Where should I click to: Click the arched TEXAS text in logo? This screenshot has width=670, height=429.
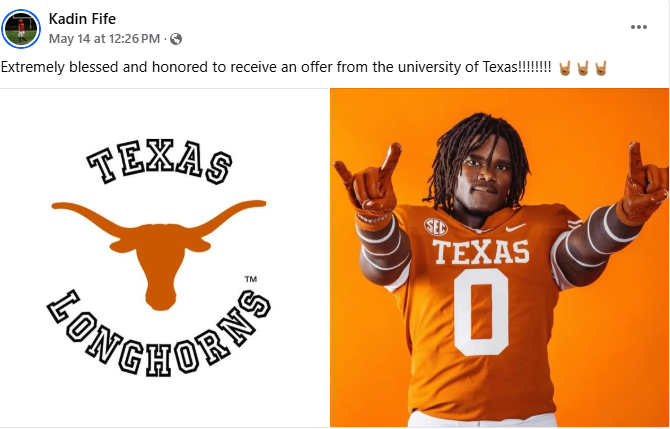(x=159, y=161)
